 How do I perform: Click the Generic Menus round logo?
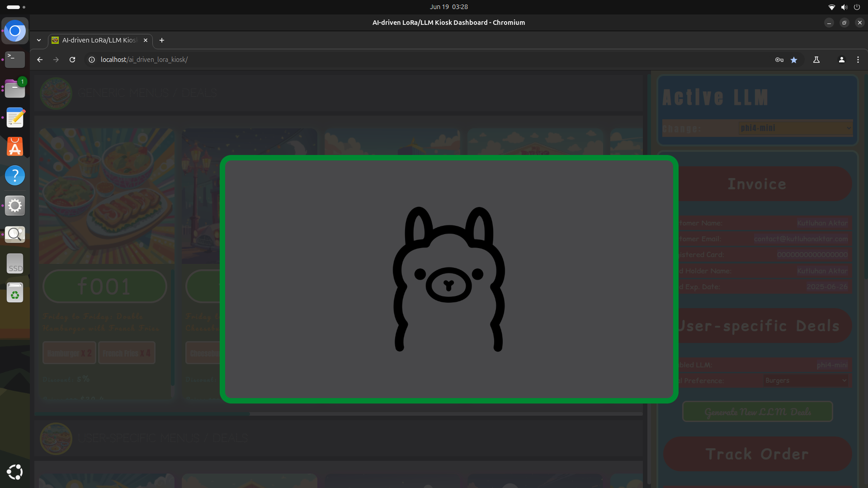coord(56,93)
